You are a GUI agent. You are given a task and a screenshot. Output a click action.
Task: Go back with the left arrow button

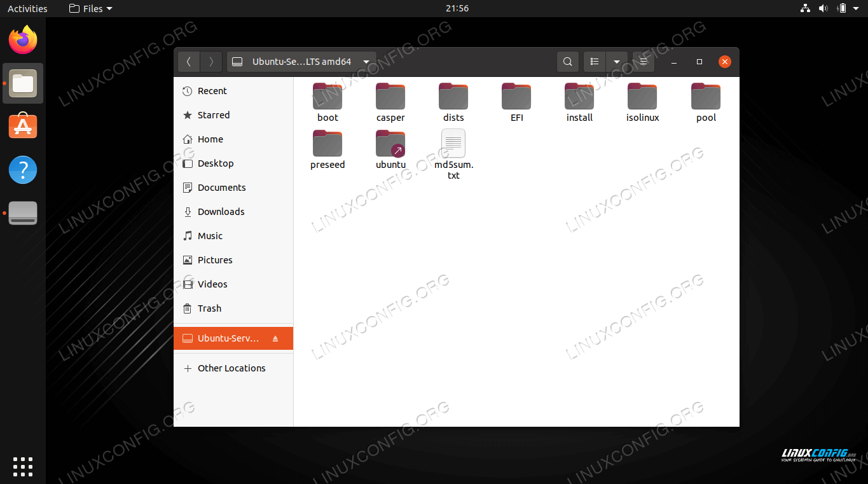coord(189,62)
